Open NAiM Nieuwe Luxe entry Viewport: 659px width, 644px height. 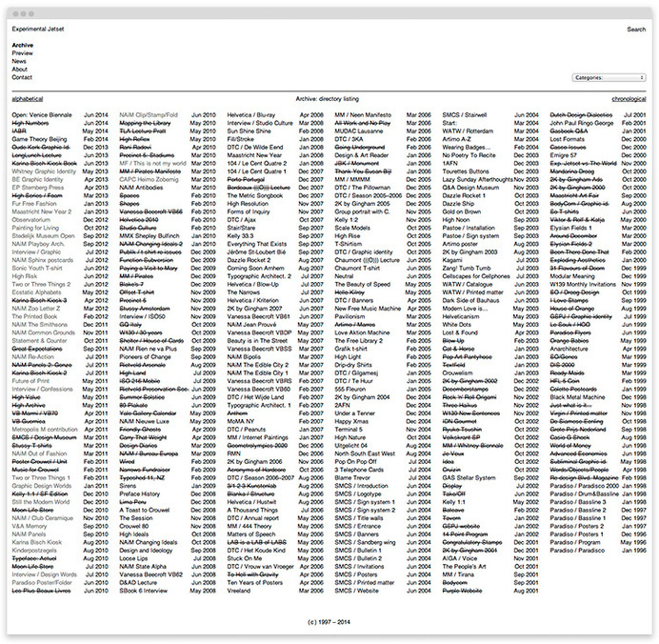(144, 421)
